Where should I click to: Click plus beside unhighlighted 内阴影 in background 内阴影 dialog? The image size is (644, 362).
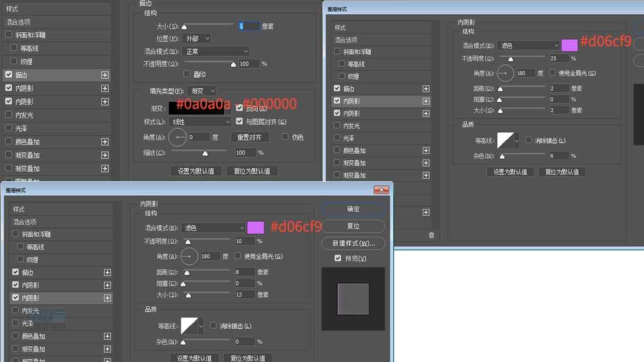[x=426, y=113]
